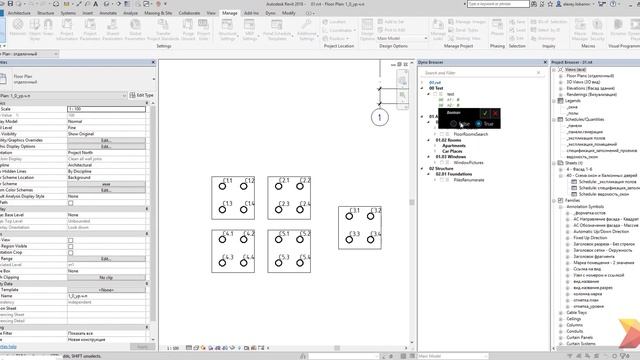Screen dimensions: 640x360
Task: Open MEP Settings dropdown in ribbon
Action: click(249, 29)
